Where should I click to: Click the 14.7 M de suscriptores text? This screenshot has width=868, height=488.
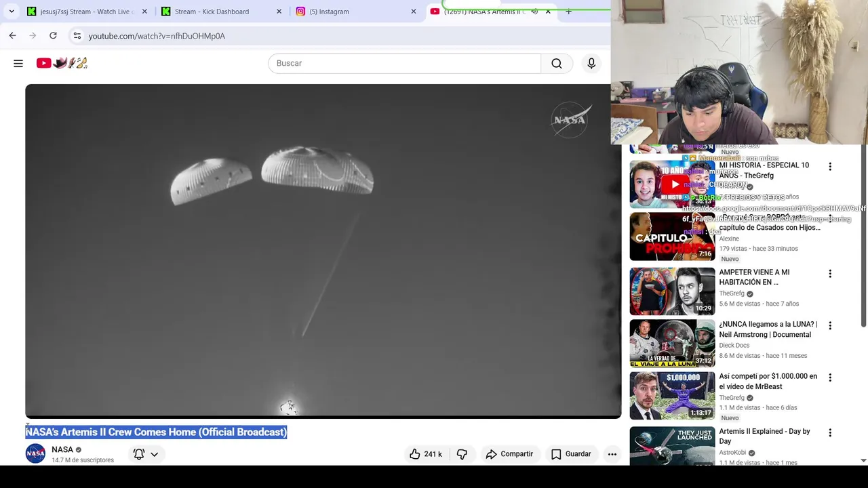[83, 460]
